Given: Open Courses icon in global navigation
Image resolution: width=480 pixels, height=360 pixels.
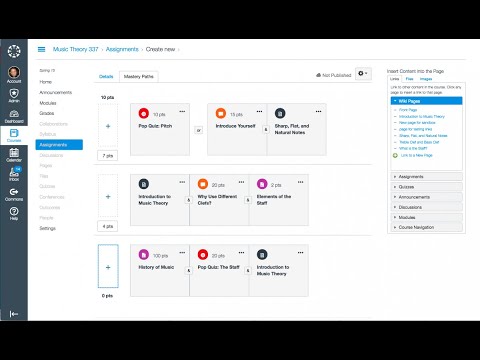Looking at the screenshot, I should coord(14,136).
